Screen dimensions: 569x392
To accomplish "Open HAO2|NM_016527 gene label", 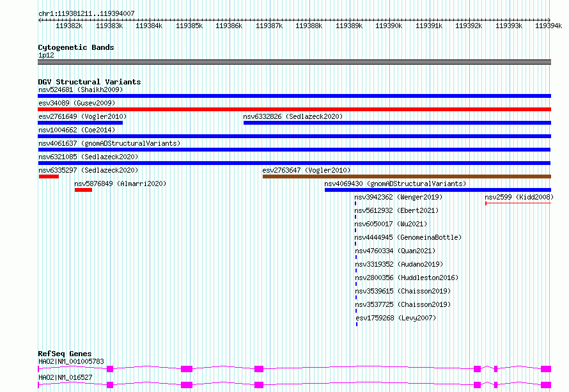I will (x=65, y=377).
